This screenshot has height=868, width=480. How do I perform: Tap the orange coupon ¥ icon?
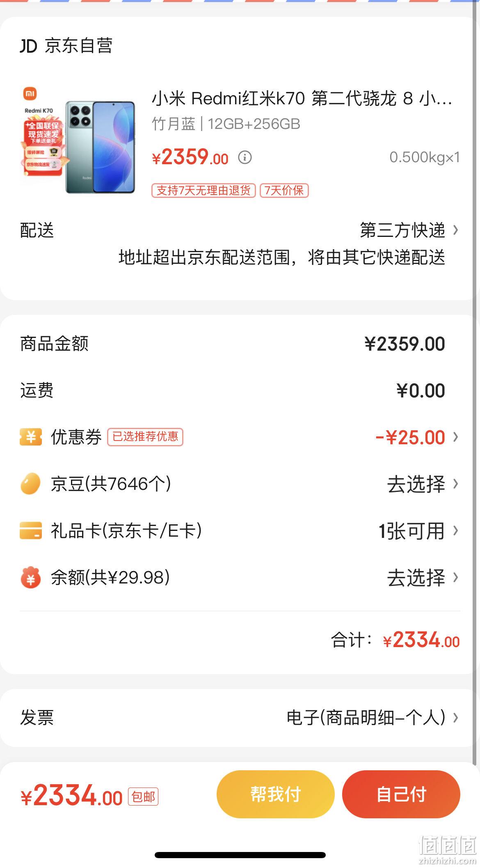[31, 437]
